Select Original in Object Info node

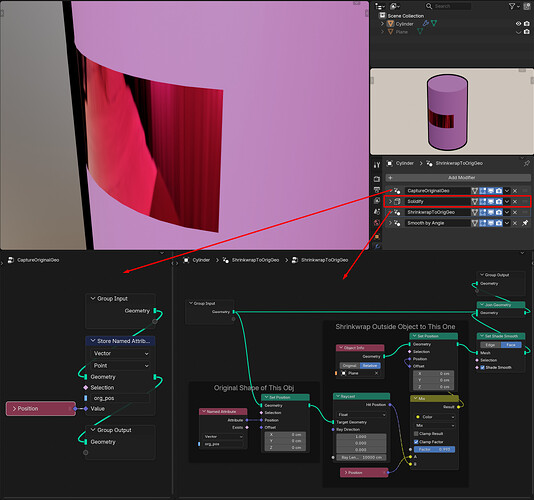pos(349,365)
